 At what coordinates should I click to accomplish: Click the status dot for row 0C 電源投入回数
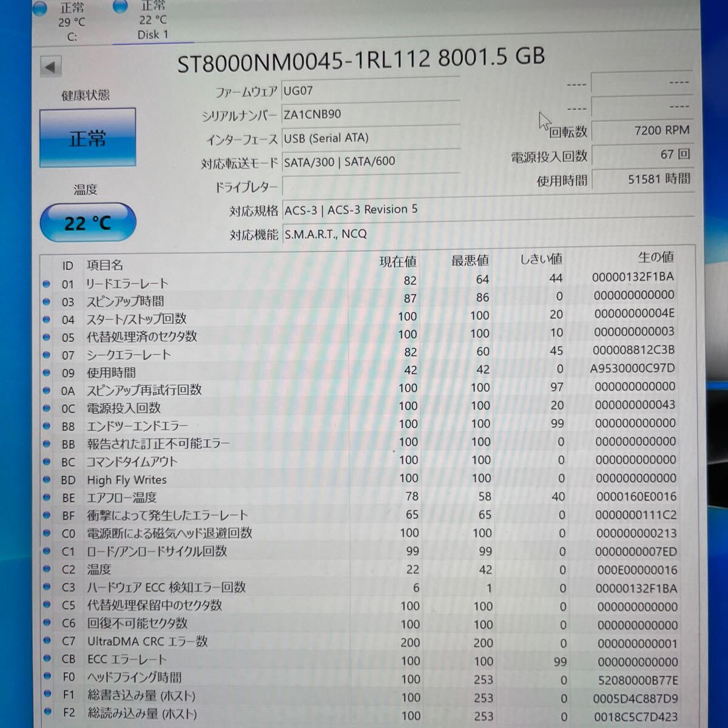(x=47, y=408)
